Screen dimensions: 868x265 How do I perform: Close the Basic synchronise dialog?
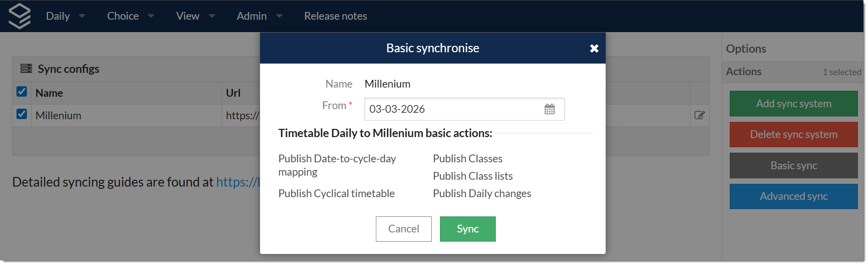(x=594, y=48)
